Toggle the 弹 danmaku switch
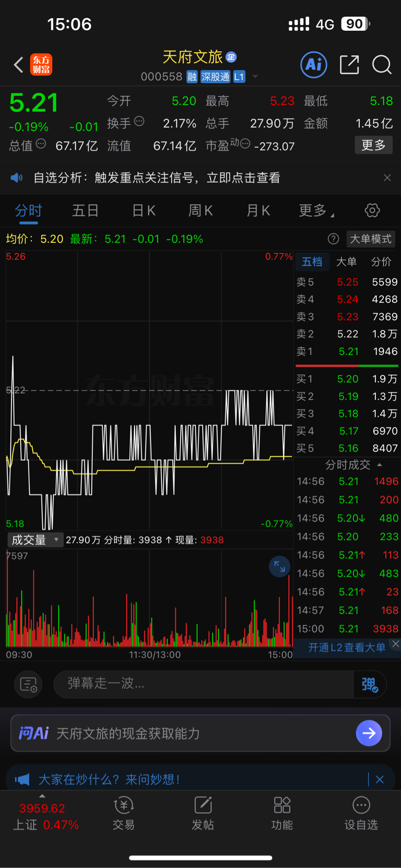401x868 pixels. tap(370, 684)
